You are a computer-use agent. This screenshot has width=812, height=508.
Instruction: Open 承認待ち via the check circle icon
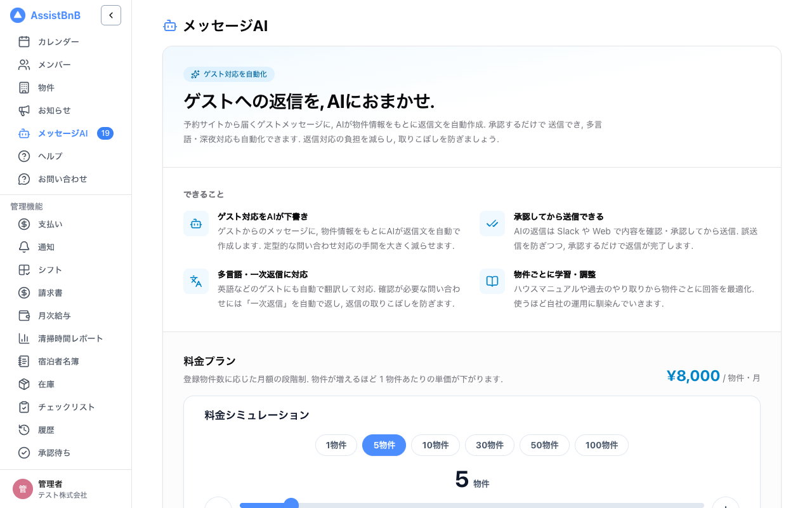point(24,453)
